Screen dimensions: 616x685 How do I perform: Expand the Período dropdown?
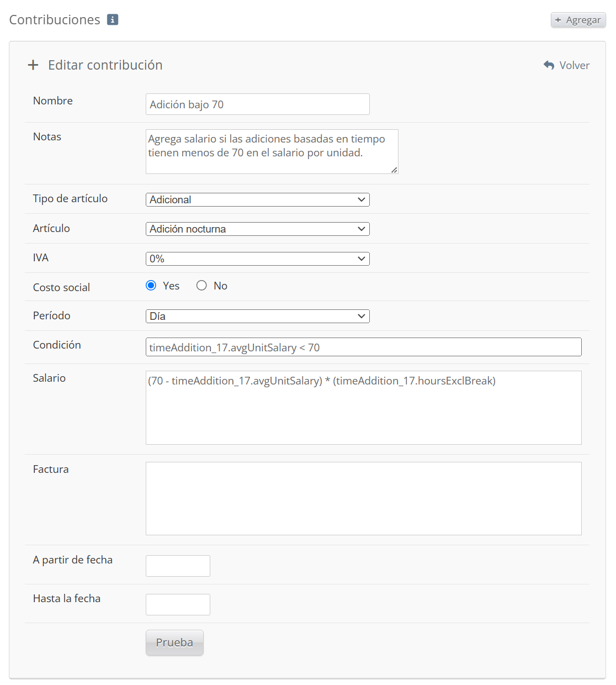257,316
